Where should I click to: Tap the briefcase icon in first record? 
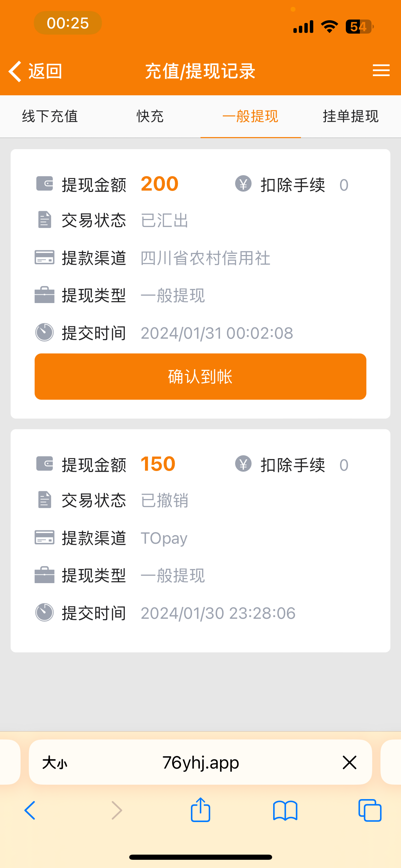tap(45, 295)
